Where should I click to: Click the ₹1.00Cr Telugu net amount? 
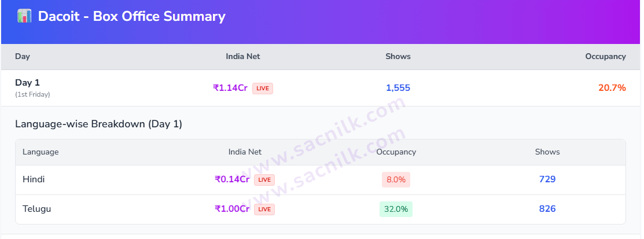click(232, 209)
